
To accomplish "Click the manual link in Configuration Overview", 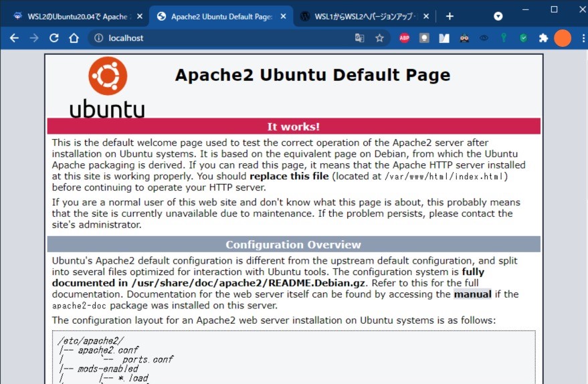I will click(472, 294).
